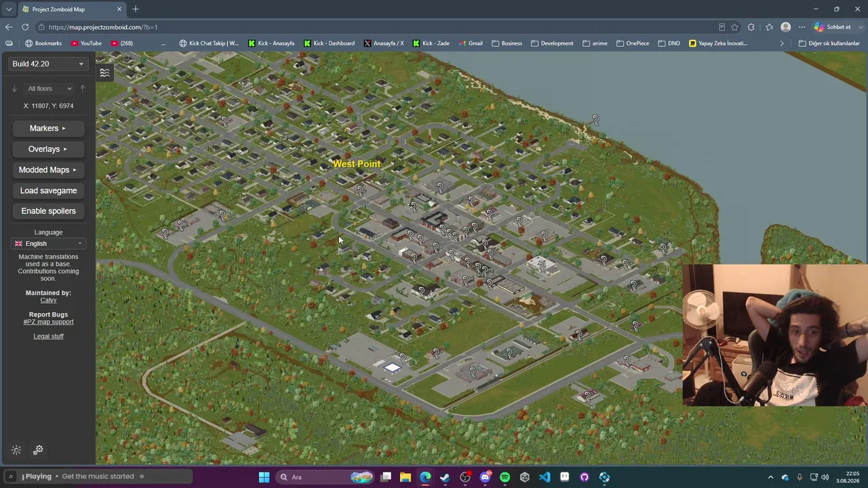Open File Explorer from the taskbar
Screen dimensions: 868x488
[406, 477]
